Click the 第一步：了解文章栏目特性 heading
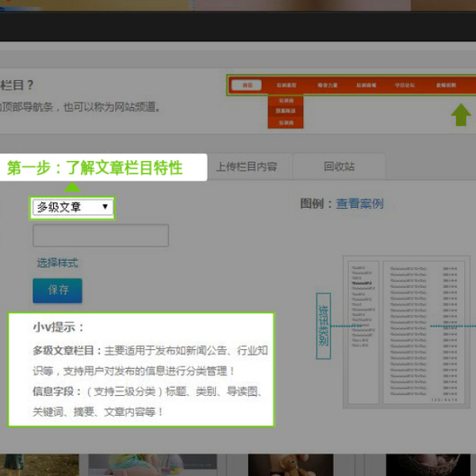The image size is (476, 476). click(x=95, y=168)
